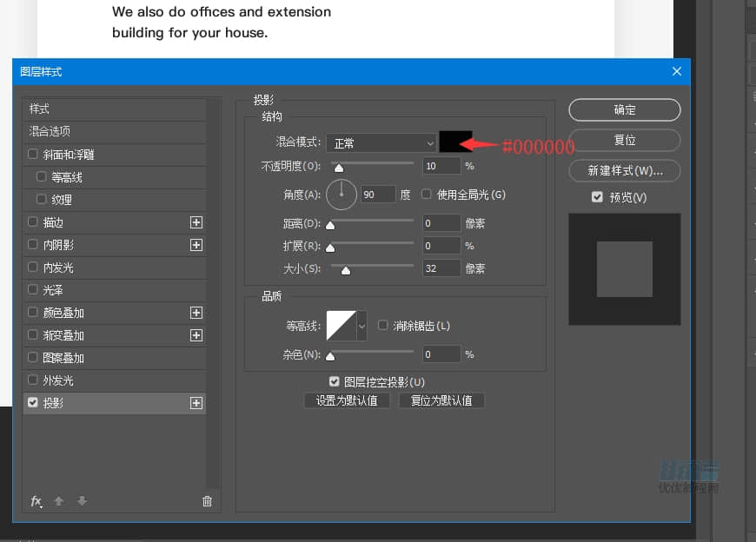Click the 扩展 slider handle
The image size is (756, 542).
point(330,248)
